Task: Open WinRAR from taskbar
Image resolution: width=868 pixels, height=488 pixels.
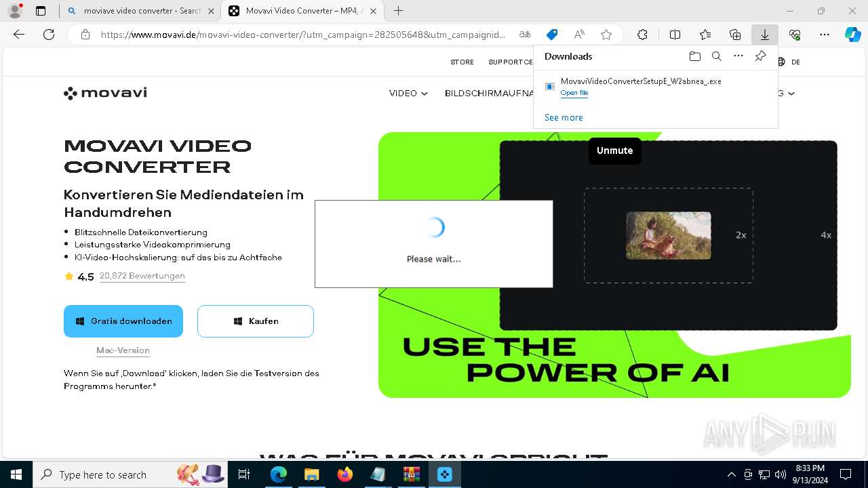Action: [411, 474]
